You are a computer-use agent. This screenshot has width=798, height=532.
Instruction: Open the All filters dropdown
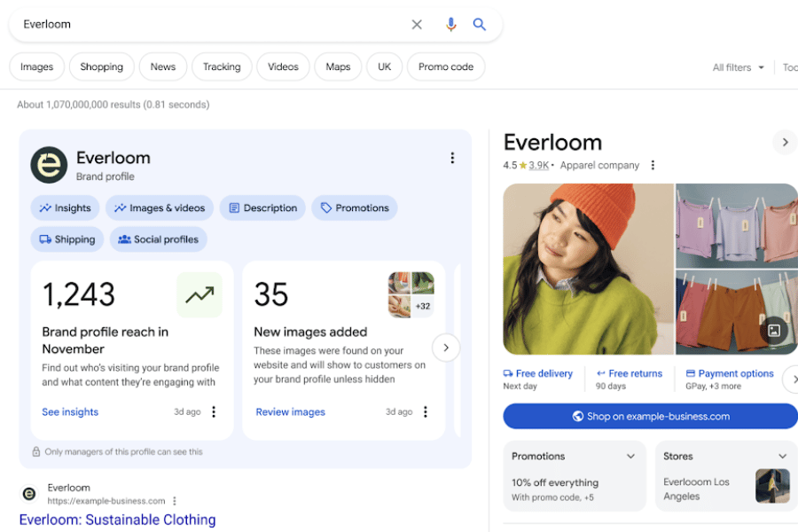(738, 67)
